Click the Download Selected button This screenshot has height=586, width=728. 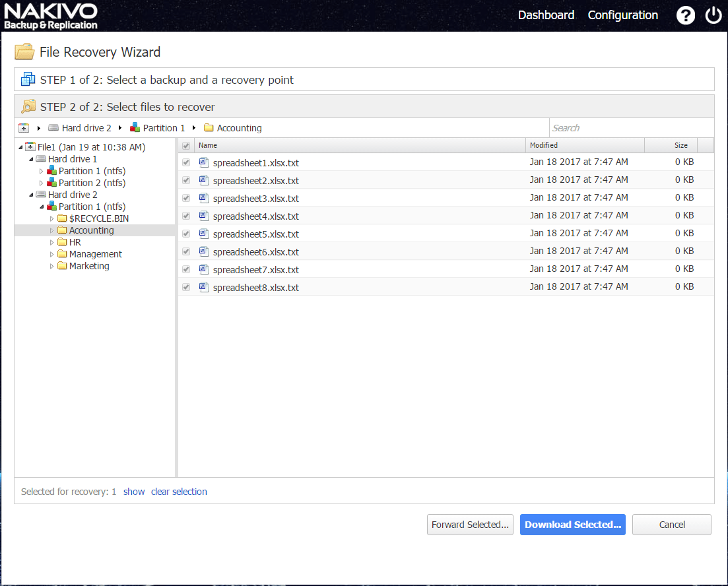click(572, 525)
